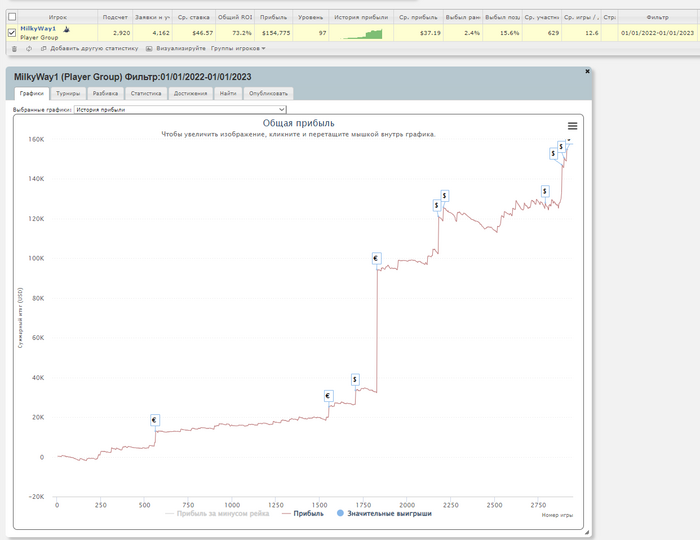700x540 pixels.
Task: Click the 73.2% ROI value
Action: (242, 33)
